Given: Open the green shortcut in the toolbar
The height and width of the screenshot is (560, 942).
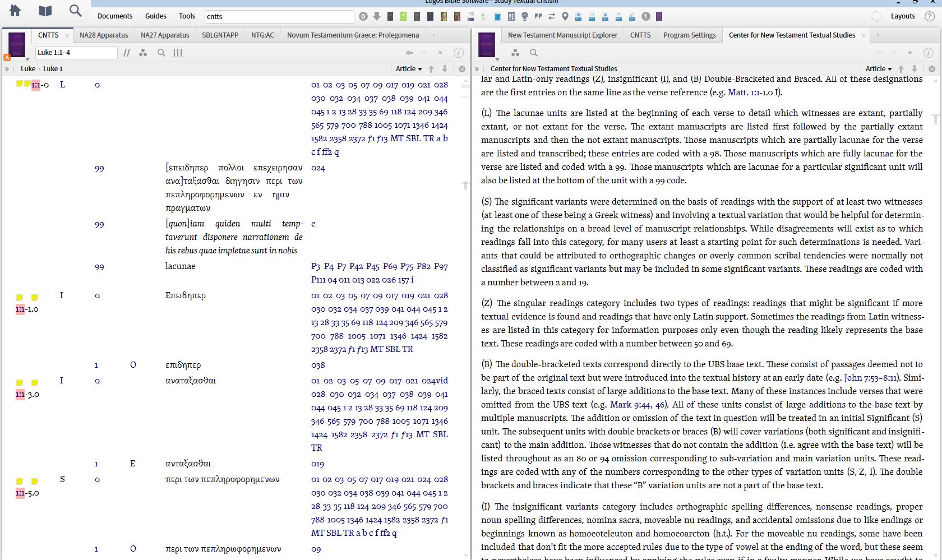Looking at the screenshot, I should [404, 16].
